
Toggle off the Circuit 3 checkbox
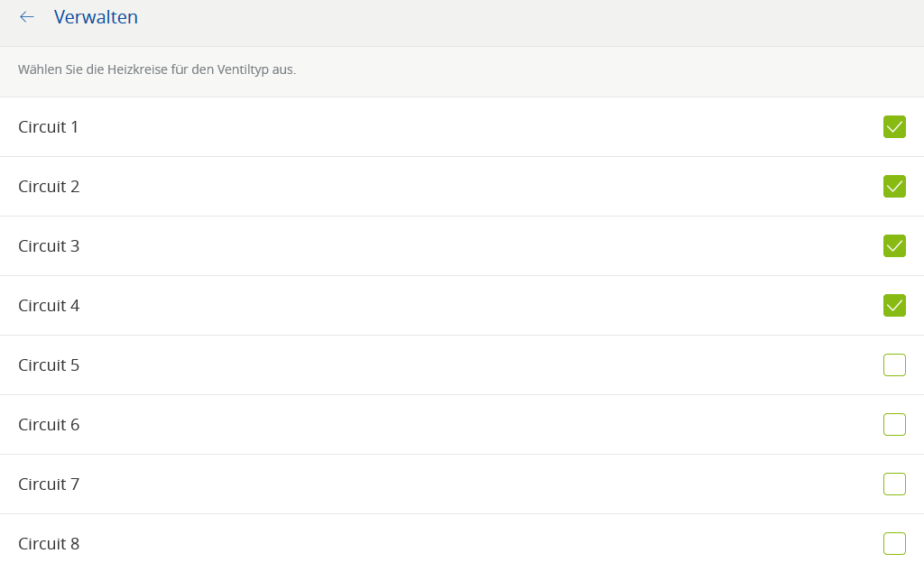tap(894, 246)
